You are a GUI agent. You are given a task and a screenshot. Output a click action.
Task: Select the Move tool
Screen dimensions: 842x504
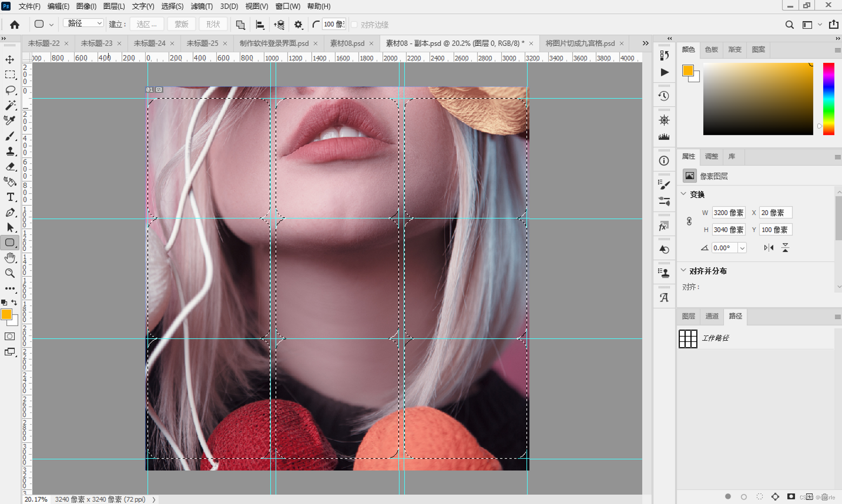pyautogui.click(x=10, y=60)
